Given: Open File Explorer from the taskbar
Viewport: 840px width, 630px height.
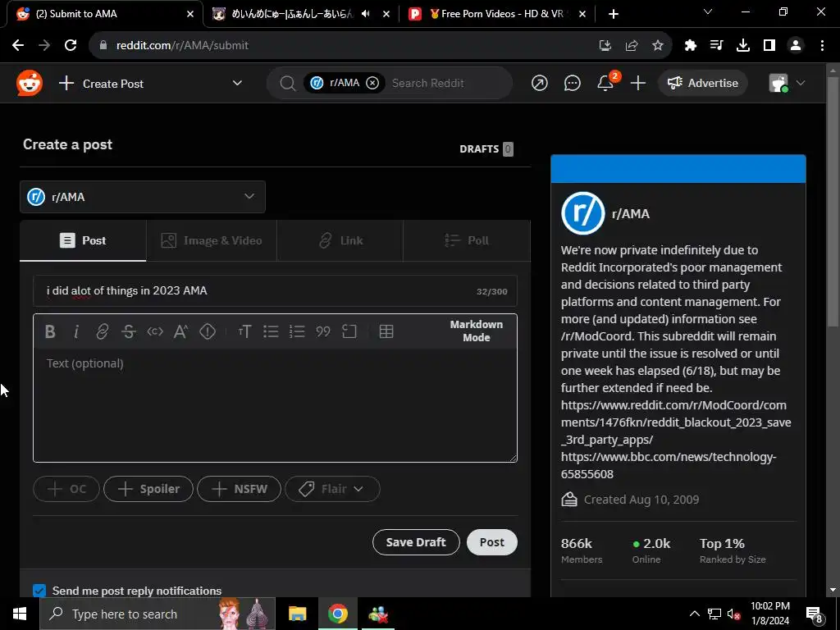Looking at the screenshot, I should (x=297, y=614).
